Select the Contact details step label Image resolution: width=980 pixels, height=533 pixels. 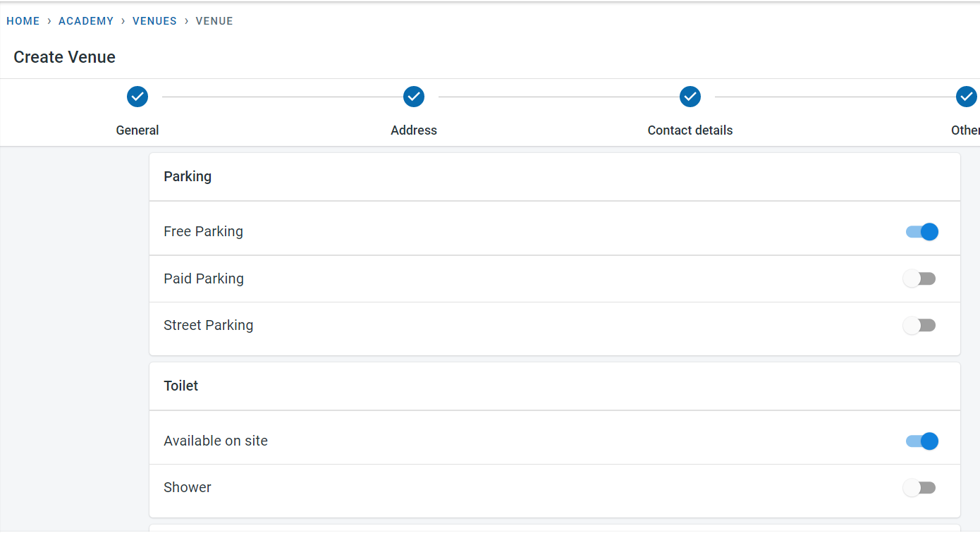click(690, 130)
